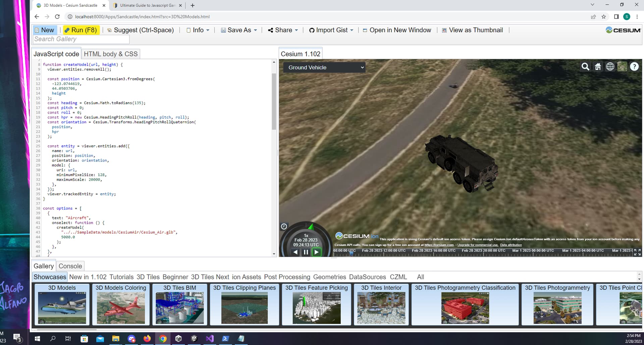Screen dimensions: 644x345
Task: Open the https://cesium.com link
Action: (x=439, y=245)
